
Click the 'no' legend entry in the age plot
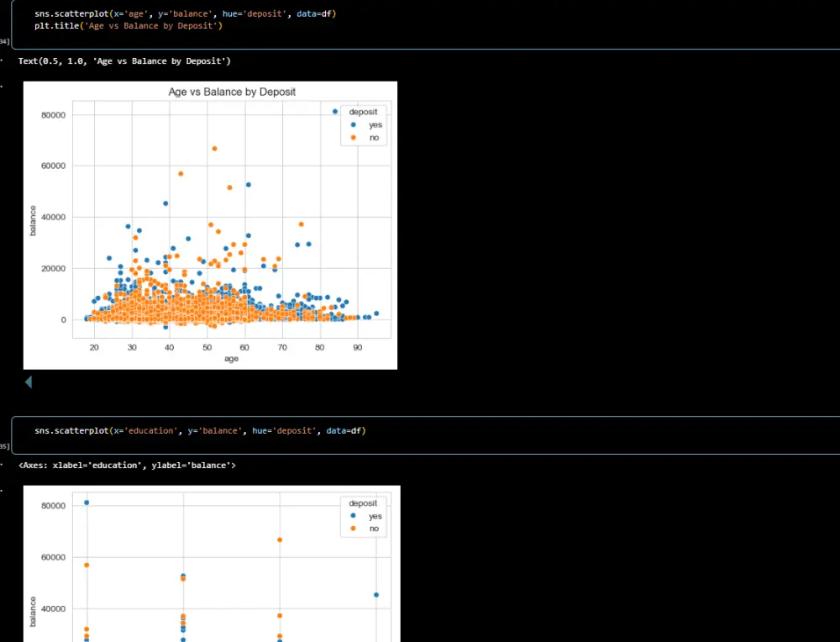[x=366, y=138]
